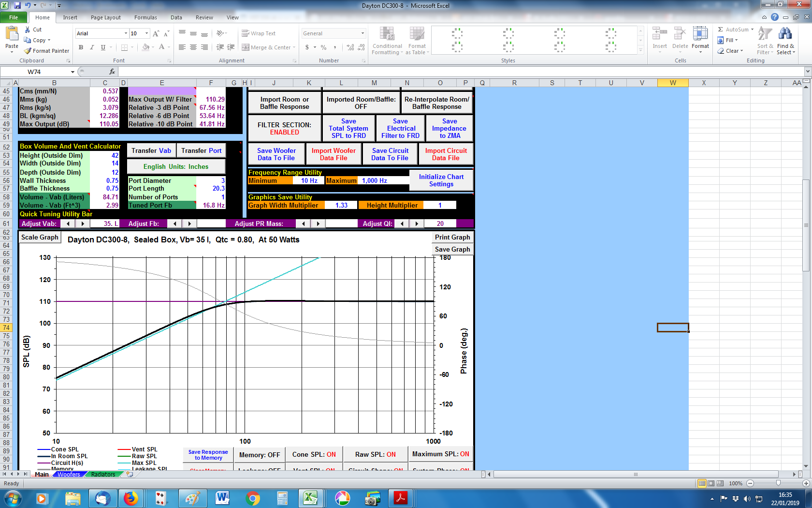Click Transfer Vab button

pos(151,151)
